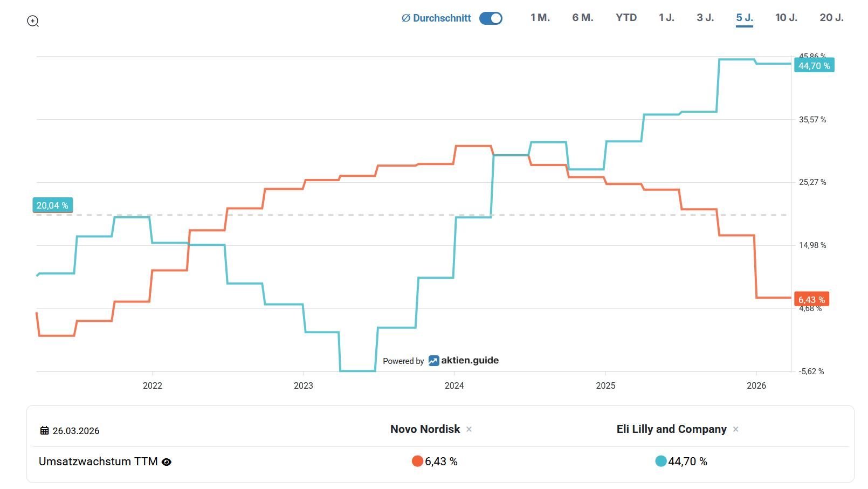Click the 2022 x-axis label
The image size is (868, 489).
pyautogui.click(x=153, y=385)
